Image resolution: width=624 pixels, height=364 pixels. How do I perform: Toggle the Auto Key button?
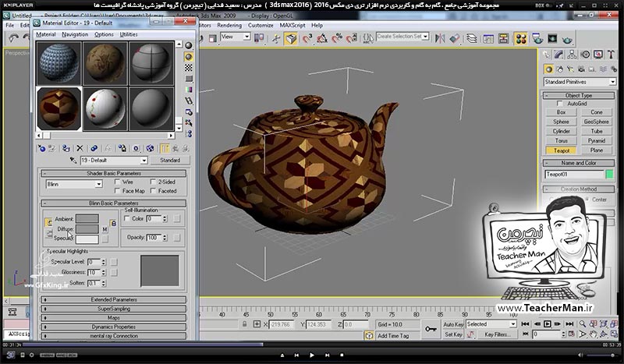coord(453,324)
